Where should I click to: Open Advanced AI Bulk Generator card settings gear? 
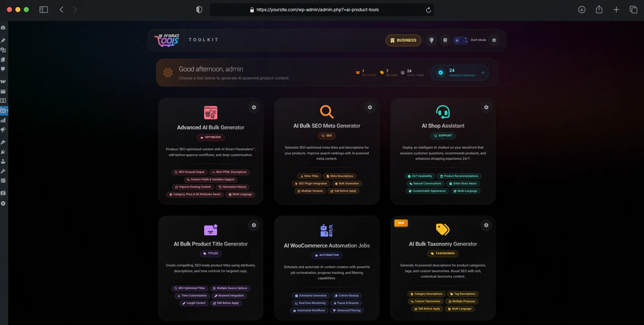tap(254, 107)
